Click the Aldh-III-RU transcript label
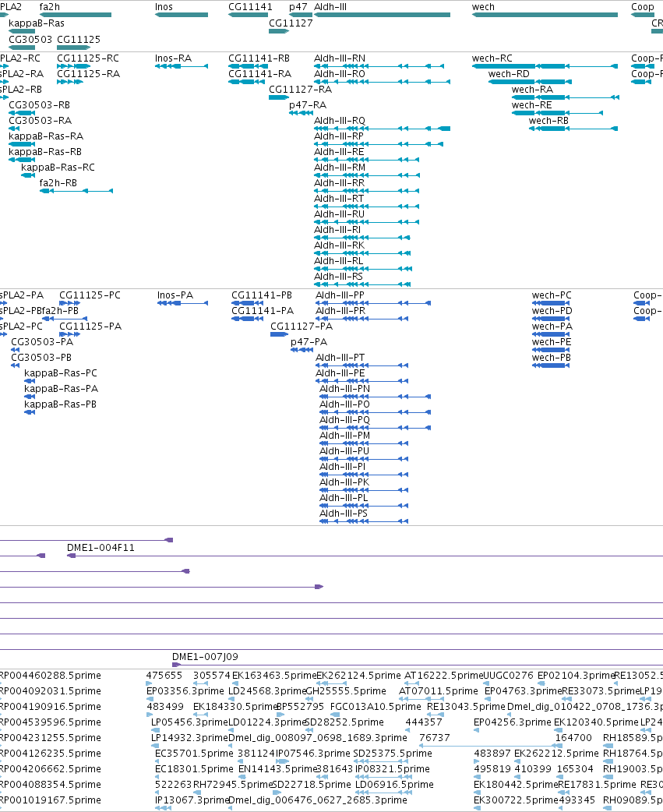This screenshot has width=663, height=812. [340, 214]
